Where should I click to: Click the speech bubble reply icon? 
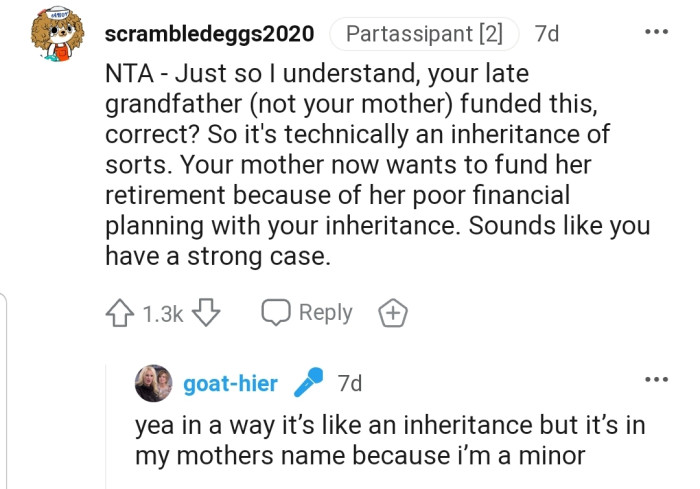(275, 313)
